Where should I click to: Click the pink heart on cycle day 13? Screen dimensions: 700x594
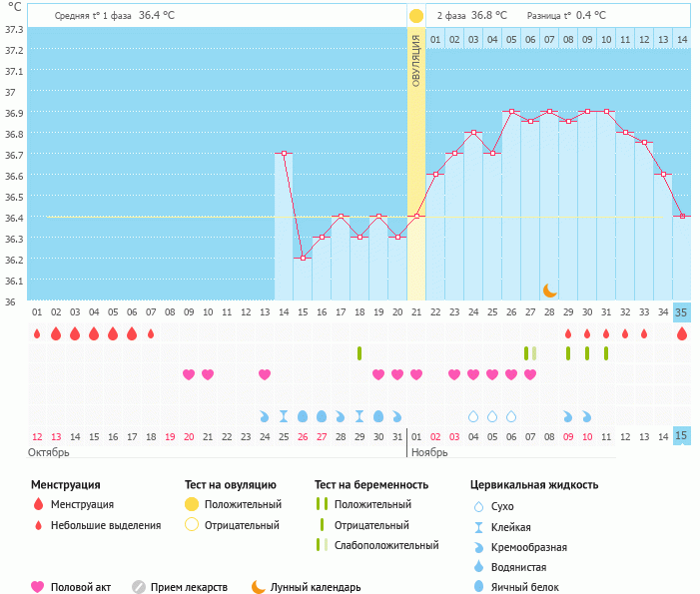(265, 374)
